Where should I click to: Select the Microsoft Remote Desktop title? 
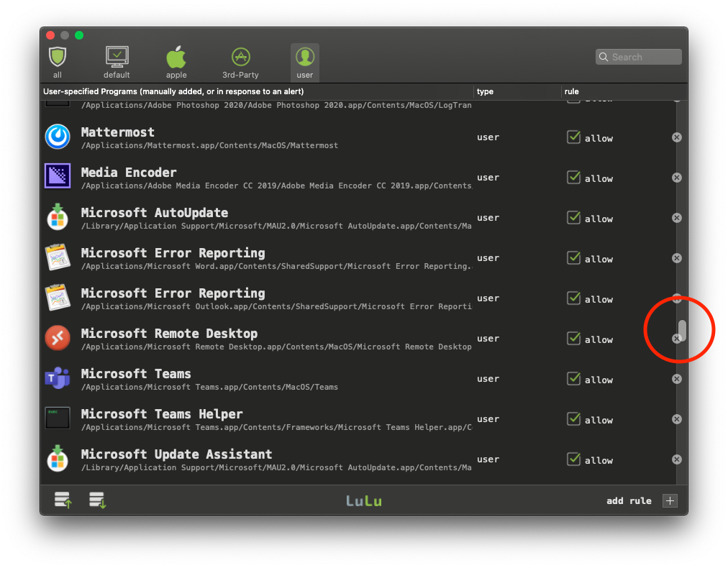pos(169,334)
